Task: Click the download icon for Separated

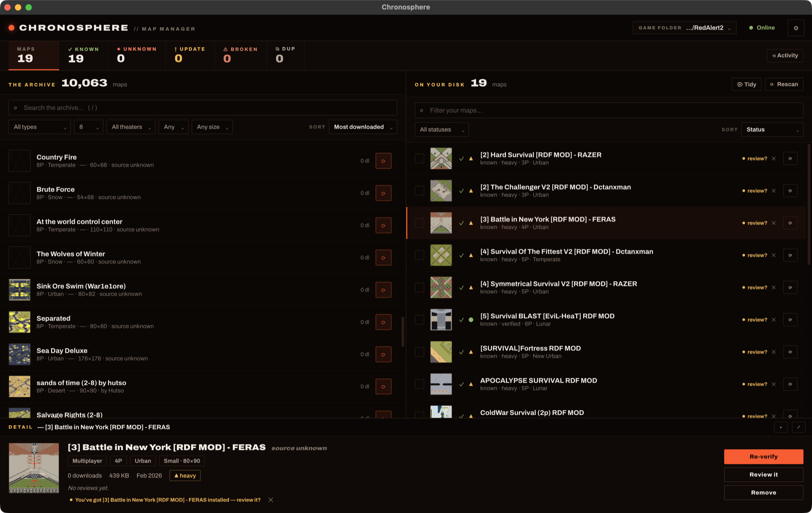Action: pos(383,322)
